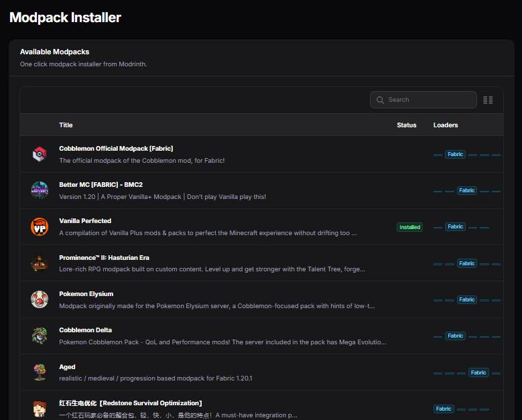Screen dimensions: 522x420
Task: Click Fabric tag on Cobblemon Delta row
Action: [x=455, y=336]
